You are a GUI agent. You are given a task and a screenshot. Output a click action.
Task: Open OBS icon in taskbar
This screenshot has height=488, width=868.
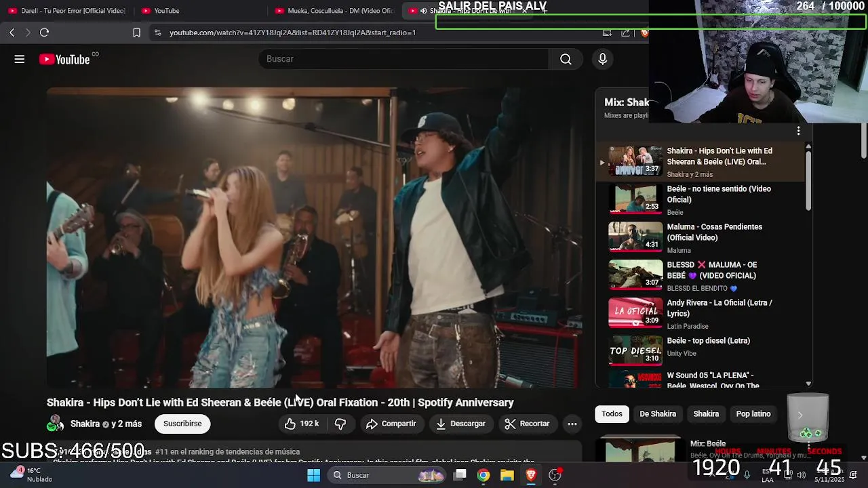(x=555, y=475)
